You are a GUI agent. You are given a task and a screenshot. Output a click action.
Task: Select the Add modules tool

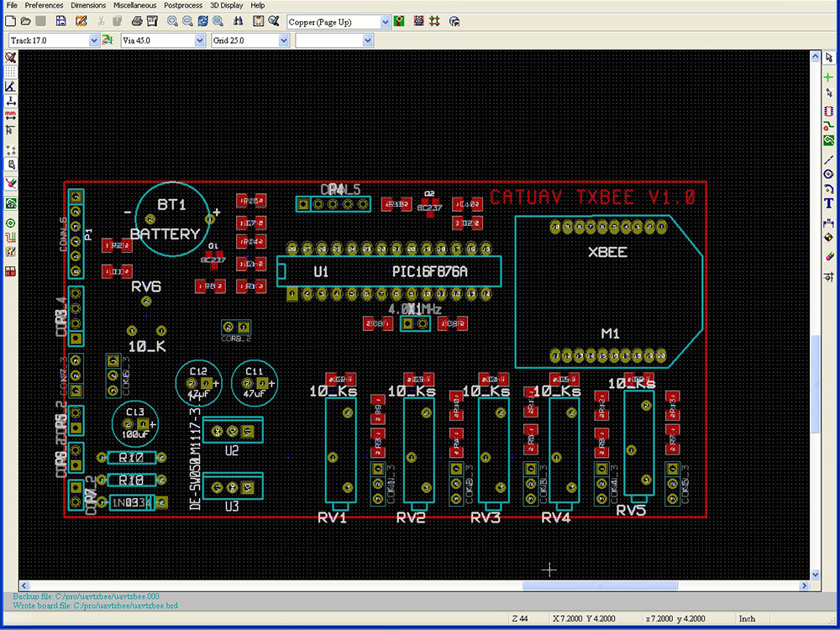(x=829, y=111)
